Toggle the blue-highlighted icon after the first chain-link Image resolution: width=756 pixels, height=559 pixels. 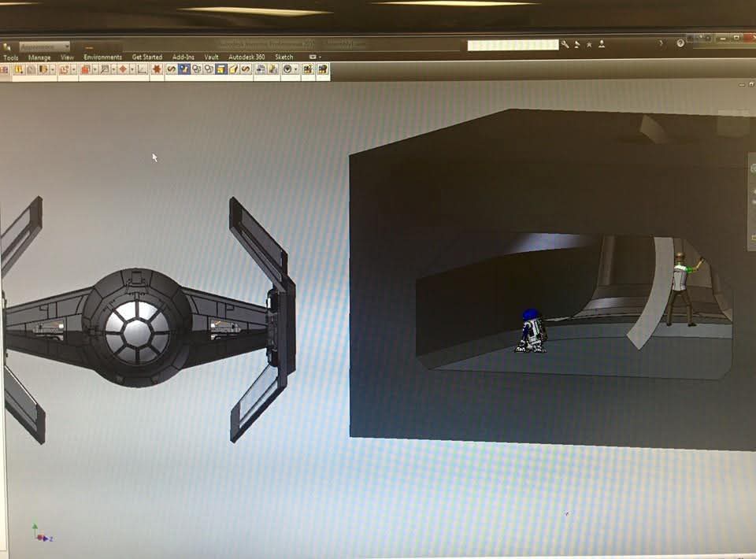(184, 69)
